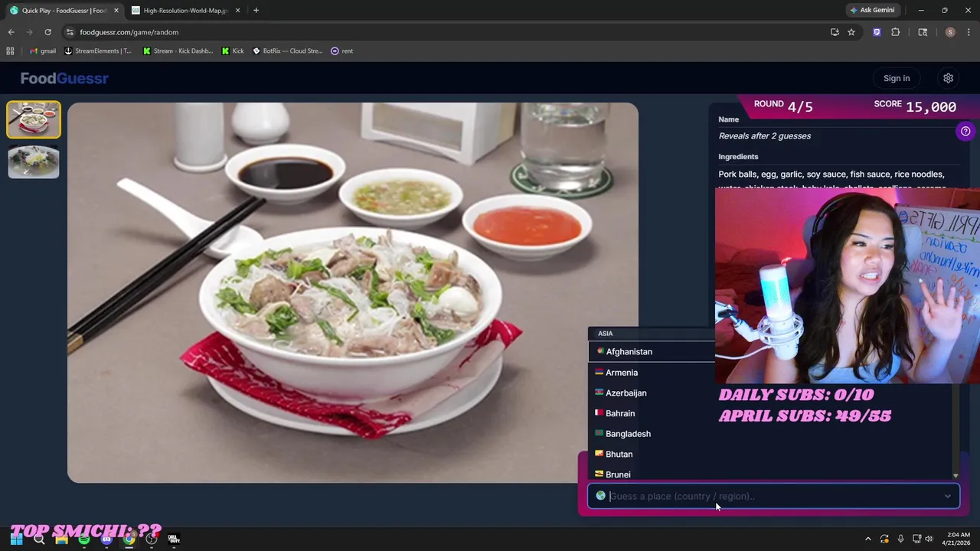The height and width of the screenshot is (551, 980).
Task: Open the purple help question-mark icon
Action: point(965,131)
